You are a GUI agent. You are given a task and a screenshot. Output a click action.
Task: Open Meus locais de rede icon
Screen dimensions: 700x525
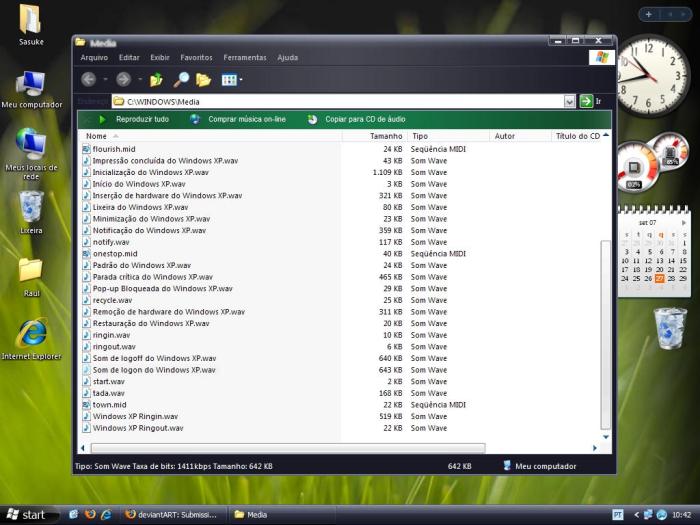click(x=31, y=154)
